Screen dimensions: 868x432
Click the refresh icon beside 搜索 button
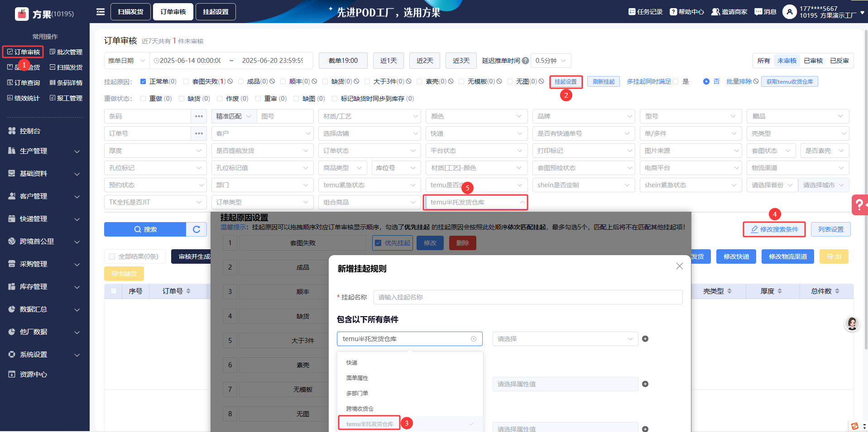[197, 229]
